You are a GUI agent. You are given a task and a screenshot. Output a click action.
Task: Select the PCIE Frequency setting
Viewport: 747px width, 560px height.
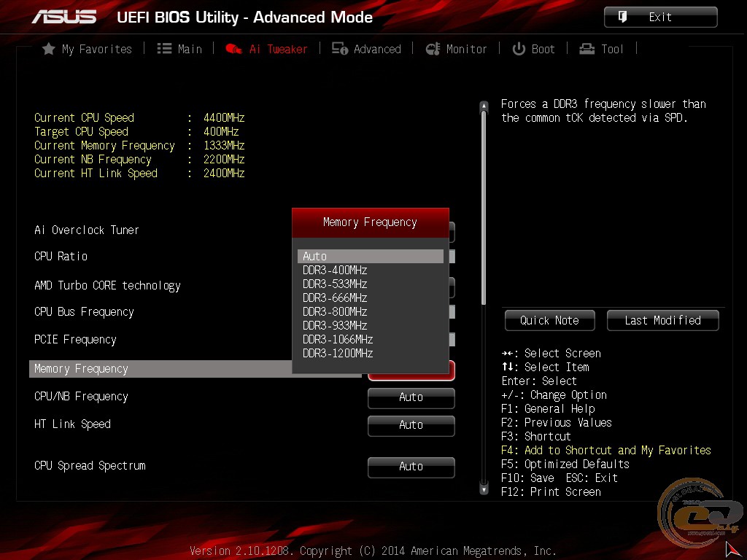click(75, 340)
